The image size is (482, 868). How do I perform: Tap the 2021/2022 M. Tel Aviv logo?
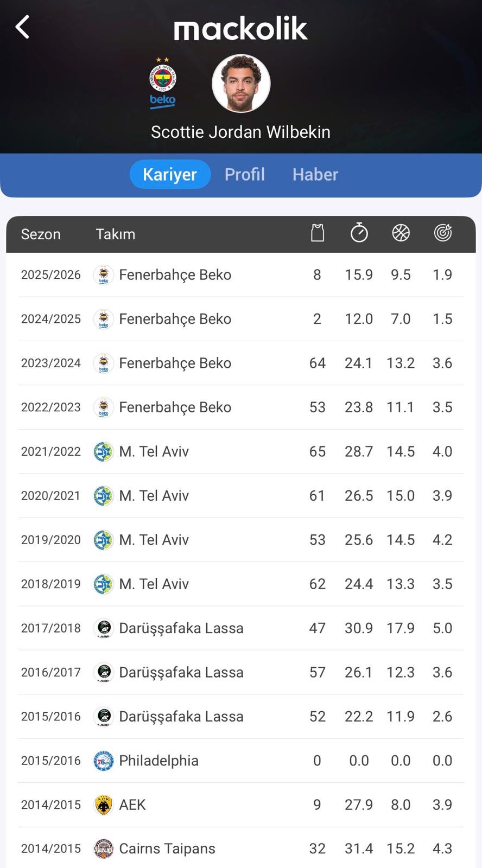click(103, 451)
